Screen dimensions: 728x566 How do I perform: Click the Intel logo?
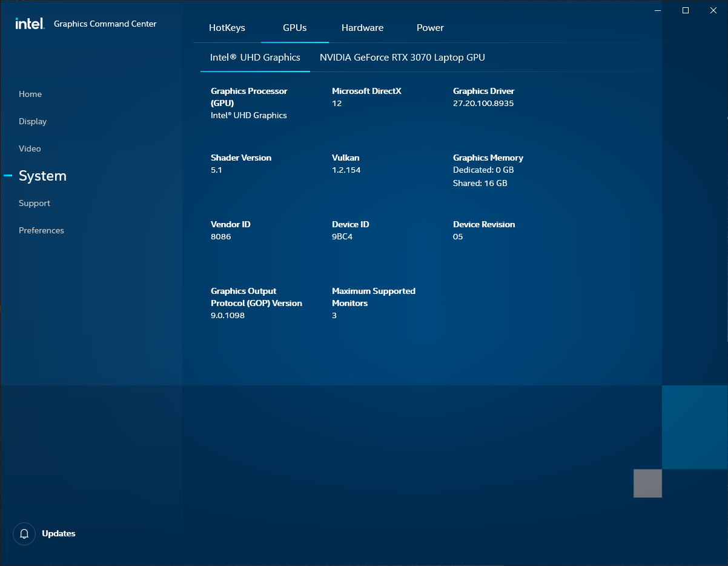[x=30, y=24]
